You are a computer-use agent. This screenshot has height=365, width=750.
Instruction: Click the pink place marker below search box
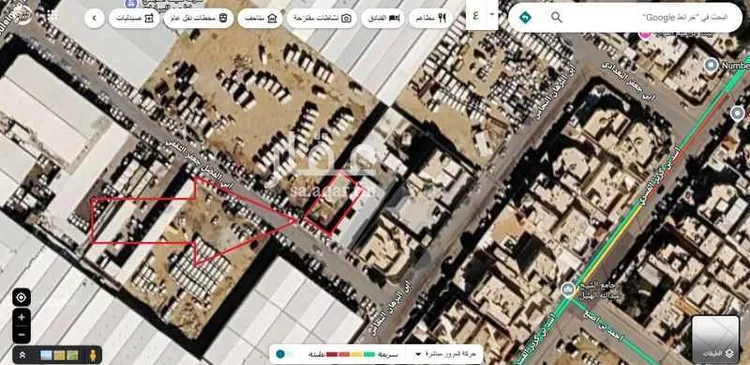pyautogui.click(x=646, y=33)
